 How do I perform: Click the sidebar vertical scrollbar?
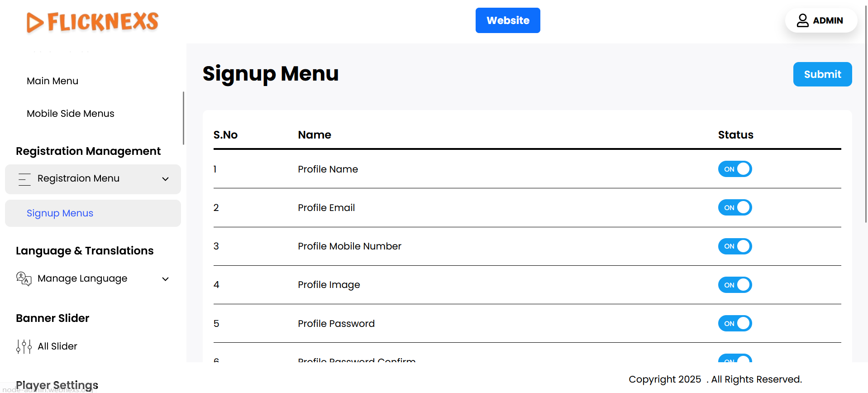click(x=183, y=118)
